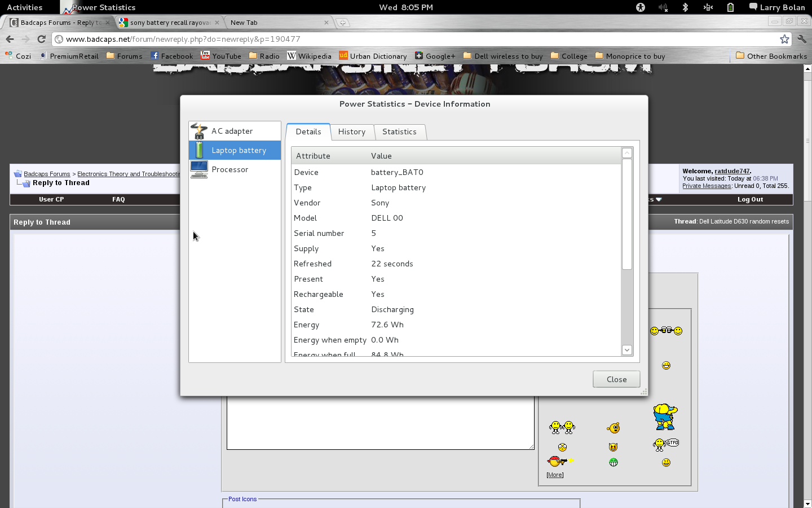
Task: Open the clock and calendar menu
Action: tap(406, 7)
